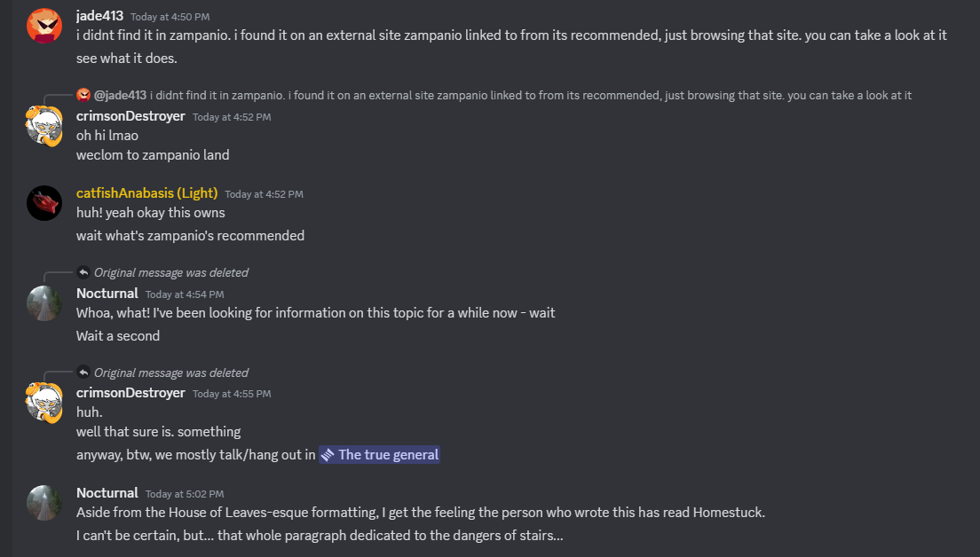Click Nocturnal's avatar on the 4:54 PM message
The width and height of the screenshot is (980, 557).
pos(43,302)
